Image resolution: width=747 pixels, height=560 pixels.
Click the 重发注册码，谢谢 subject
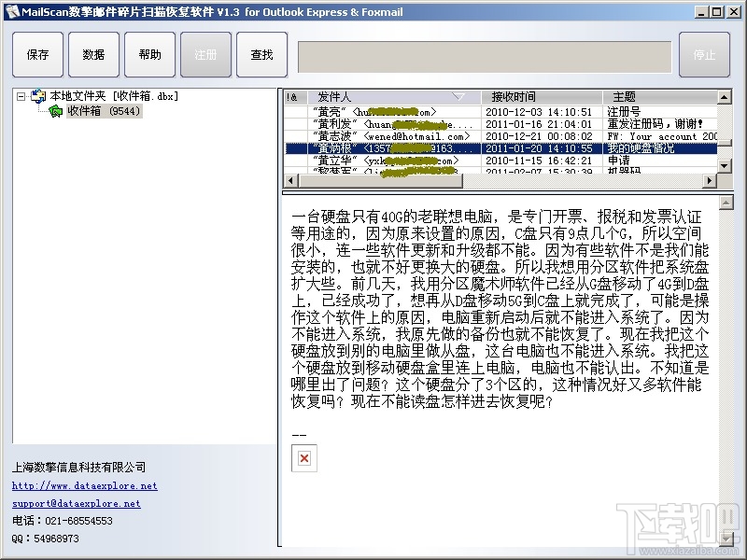click(655, 124)
